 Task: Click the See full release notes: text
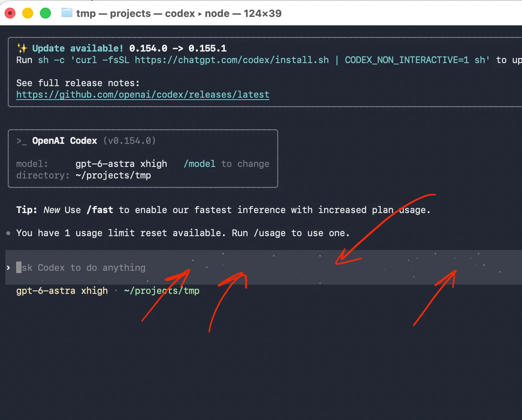[x=78, y=83]
